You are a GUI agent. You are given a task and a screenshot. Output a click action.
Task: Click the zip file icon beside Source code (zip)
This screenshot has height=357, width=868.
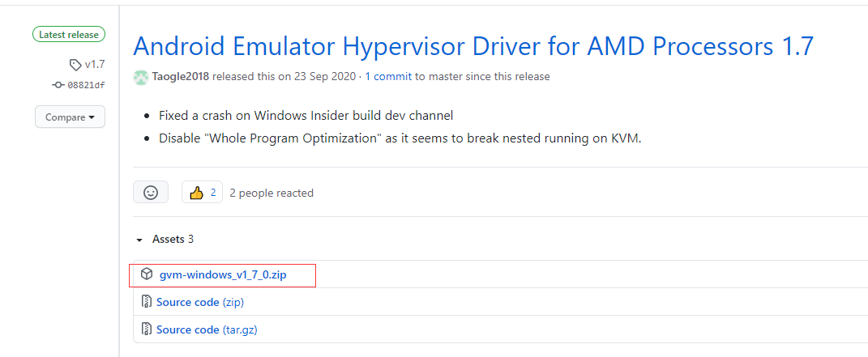point(146,302)
